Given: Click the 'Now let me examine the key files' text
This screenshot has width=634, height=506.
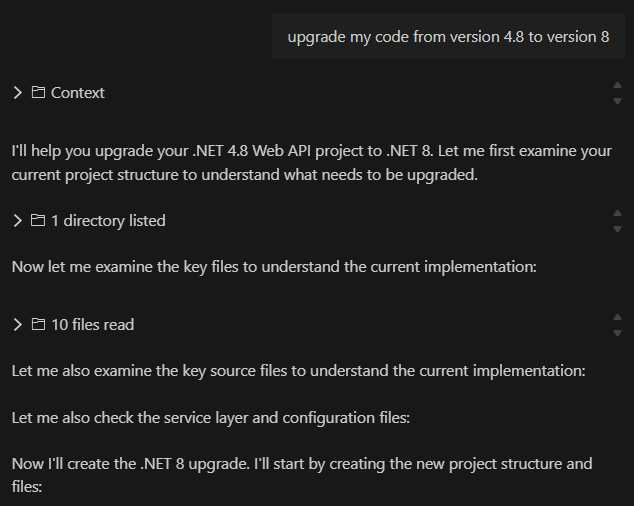Looking at the screenshot, I should click(274, 267).
